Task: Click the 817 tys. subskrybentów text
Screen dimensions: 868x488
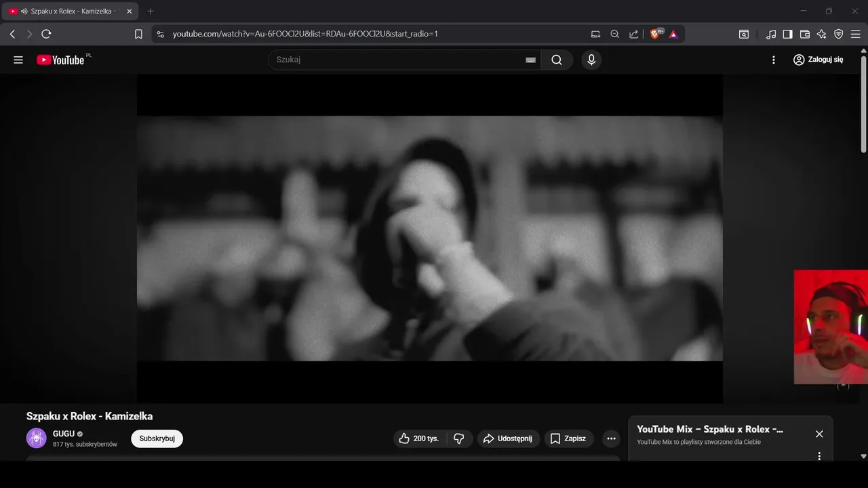Action: (85, 444)
